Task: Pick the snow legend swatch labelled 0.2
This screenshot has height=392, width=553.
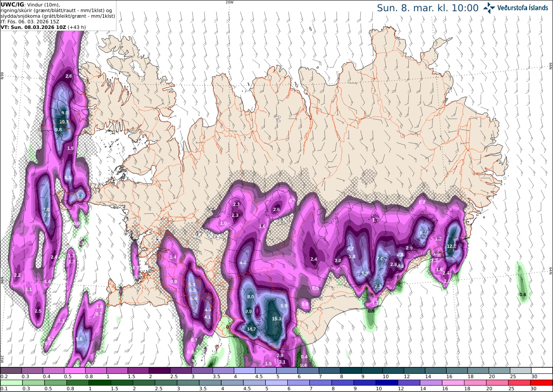Action: [x=11, y=370]
